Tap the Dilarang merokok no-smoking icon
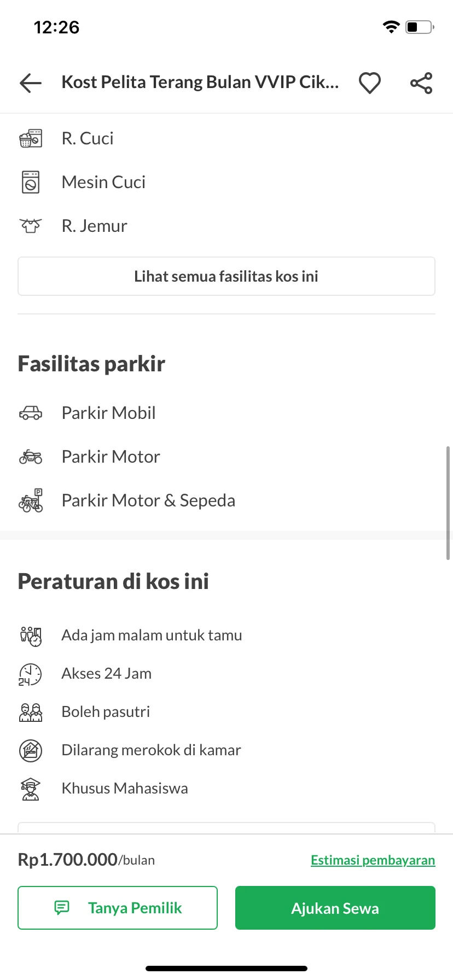453x980 pixels. (x=31, y=750)
